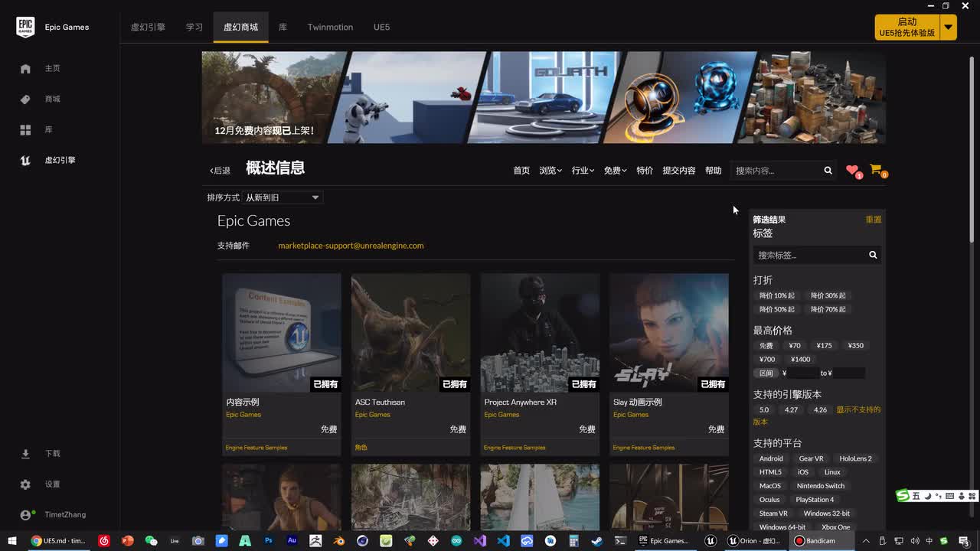Open the shopping cart icon
Viewport: 980px width, 551px height.
click(876, 170)
